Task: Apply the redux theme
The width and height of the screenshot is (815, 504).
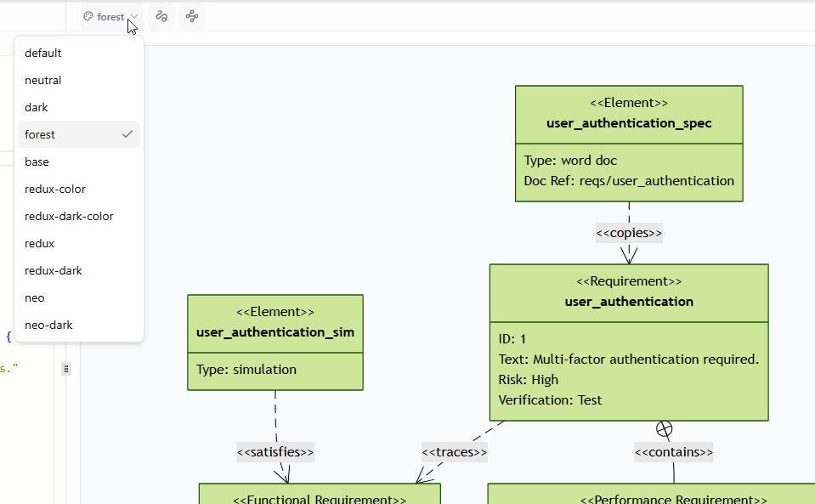Action: (x=79, y=243)
